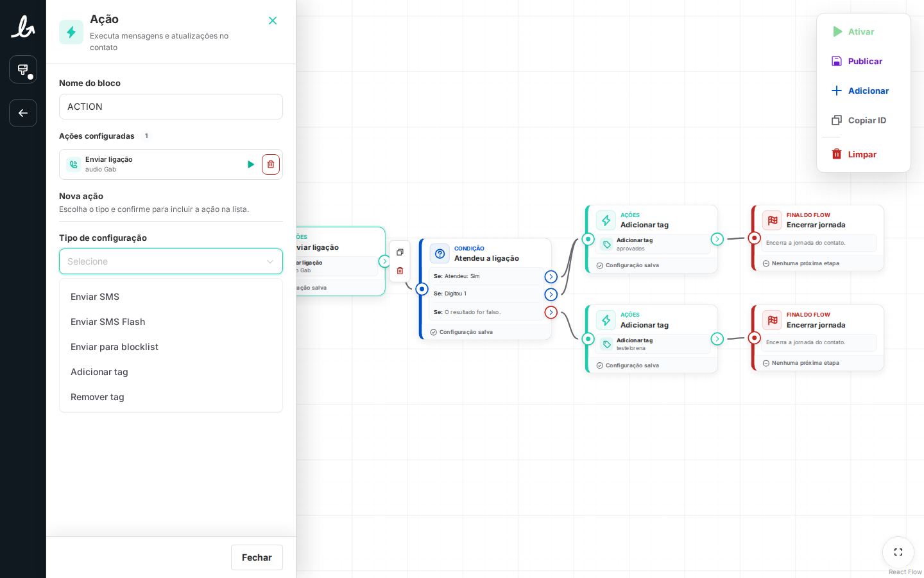Click lightning icon of the aprovados tag node
The width and height of the screenshot is (924, 578).
click(x=606, y=220)
